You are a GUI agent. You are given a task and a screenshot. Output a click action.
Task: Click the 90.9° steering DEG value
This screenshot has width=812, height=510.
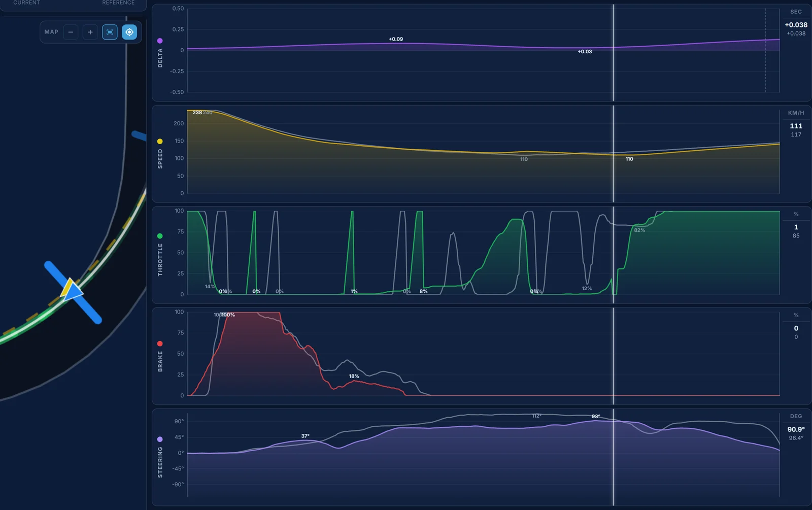(x=796, y=429)
